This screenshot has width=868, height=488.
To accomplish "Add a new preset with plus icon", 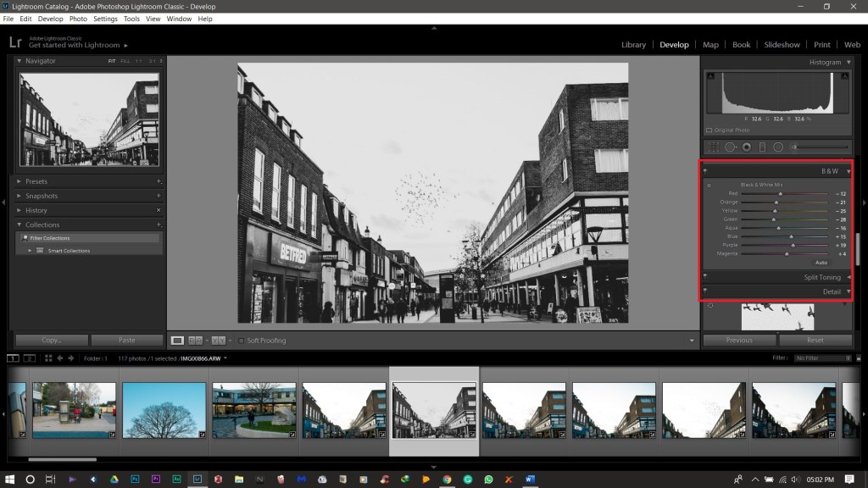I will pyautogui.click(x=159, y=181).
